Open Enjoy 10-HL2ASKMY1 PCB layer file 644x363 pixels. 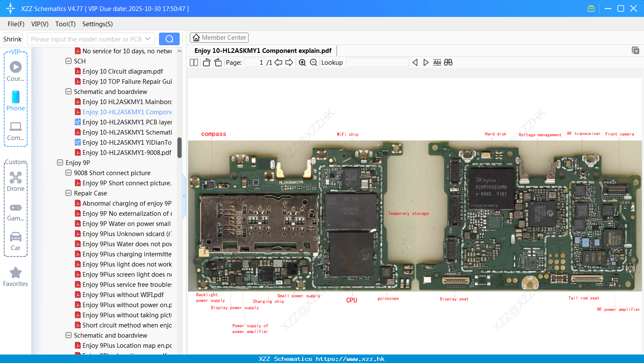pos(123,122)
